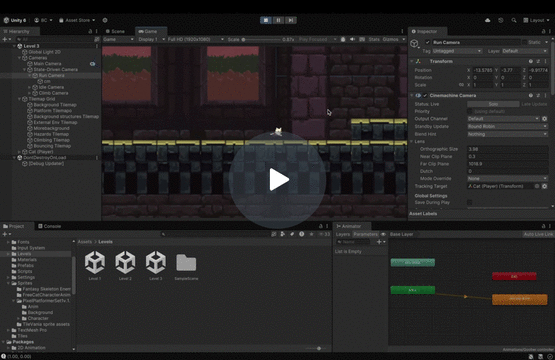The width and height of the screenshot is (555, 360).
Task: Select the Level 1 scene asset
Action: pos(95,265)
